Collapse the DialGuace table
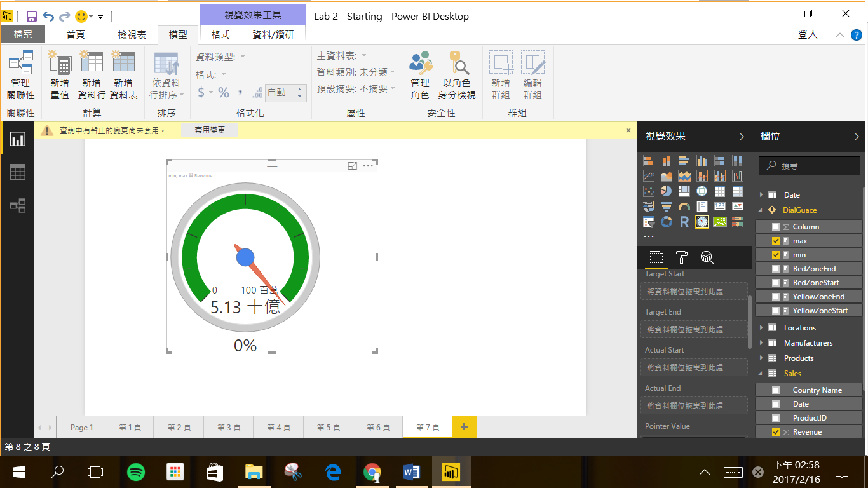This screenshot has width=868, height=488. pyautogui.click(x=761, y=210)
